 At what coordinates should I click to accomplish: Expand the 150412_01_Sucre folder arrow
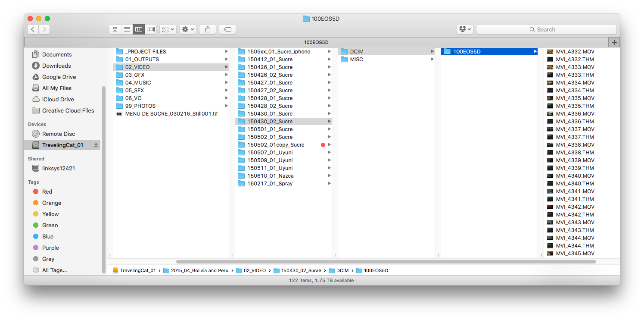[x=330, y=59]
